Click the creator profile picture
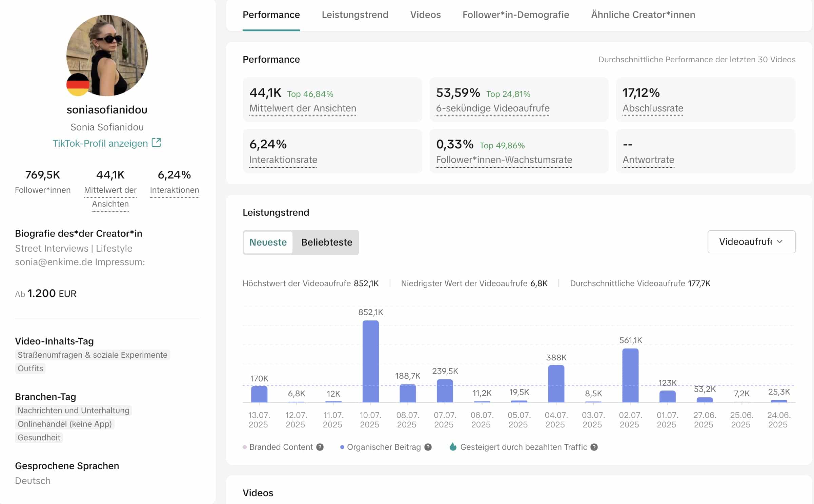The image size is (814, 504). [112, 51]
